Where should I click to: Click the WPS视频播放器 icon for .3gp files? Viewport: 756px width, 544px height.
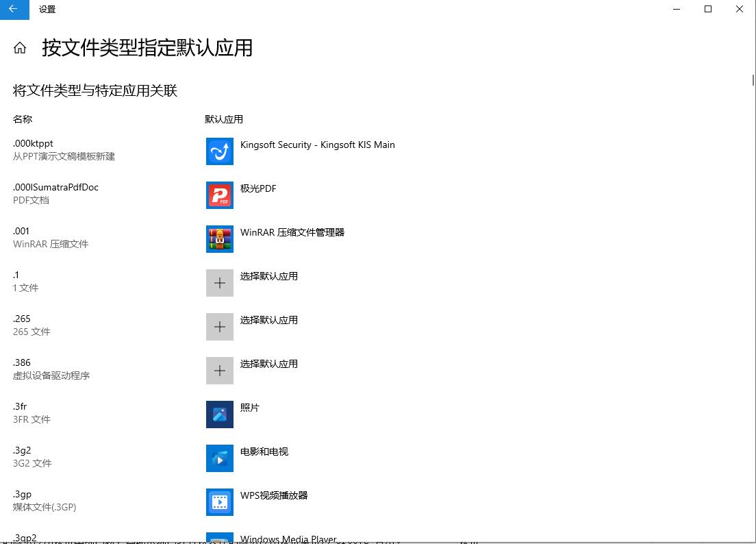tap(219, 502)
